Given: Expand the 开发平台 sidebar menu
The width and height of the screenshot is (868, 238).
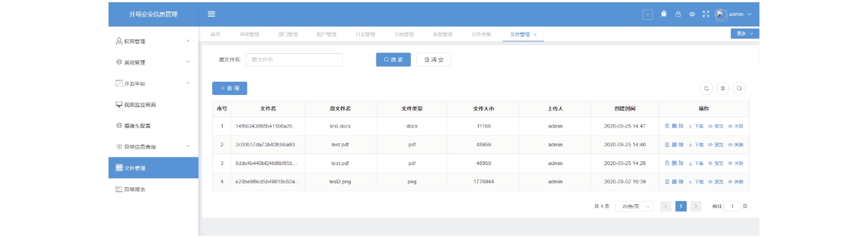Looking at the screenshot, I should click(x=153, y=83).
